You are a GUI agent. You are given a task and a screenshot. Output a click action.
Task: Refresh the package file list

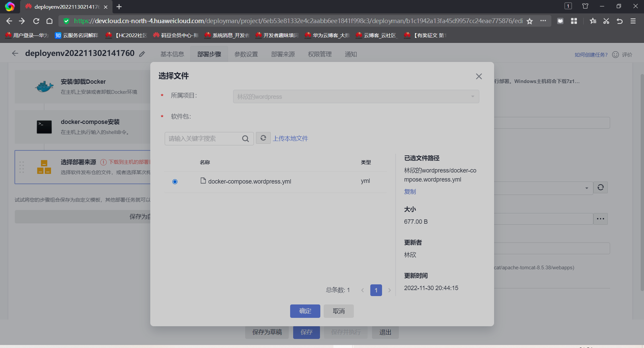click(x=263, y=138)
